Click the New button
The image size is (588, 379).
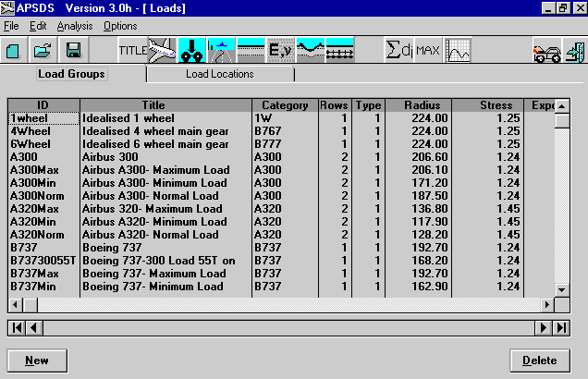tap(37, 361)
